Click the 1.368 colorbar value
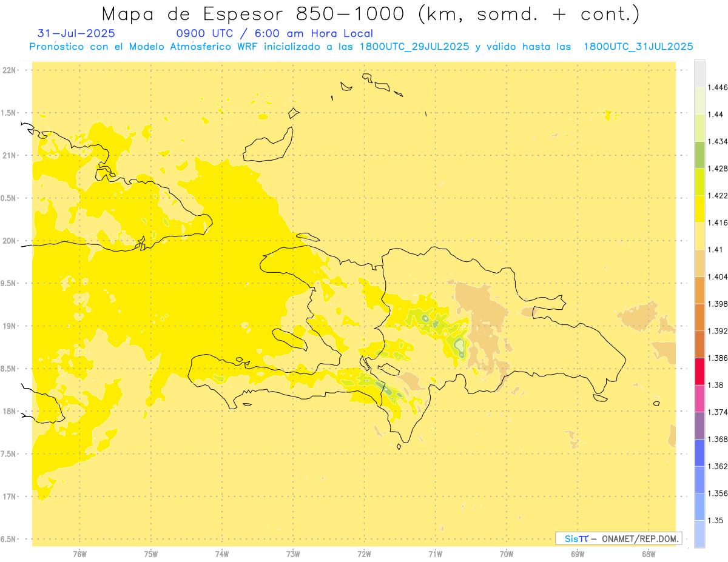The image size is (728, 562). point(718,439)
